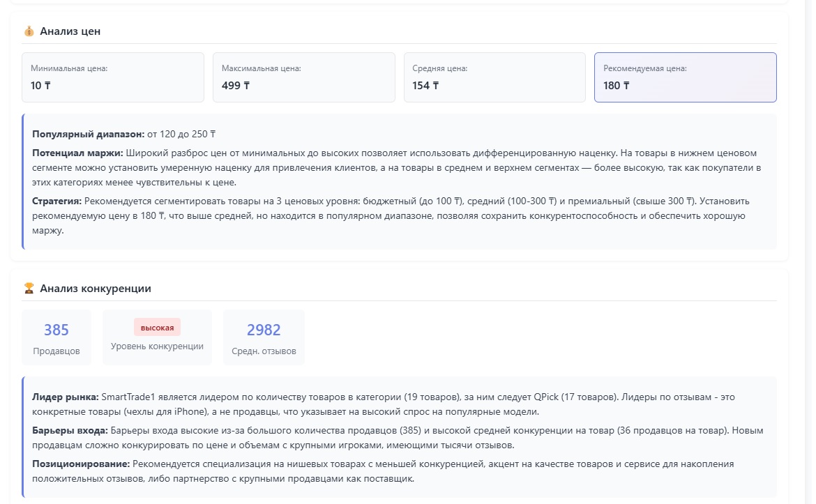
Task: Click the Стратегия bold label
Action: pyautogui.click(x=56, y=201)
